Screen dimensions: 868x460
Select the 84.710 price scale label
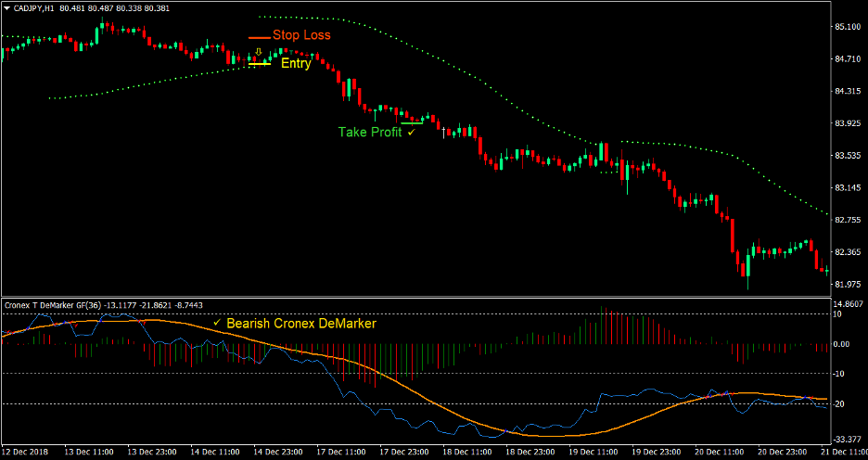click(x=848, y=58)
